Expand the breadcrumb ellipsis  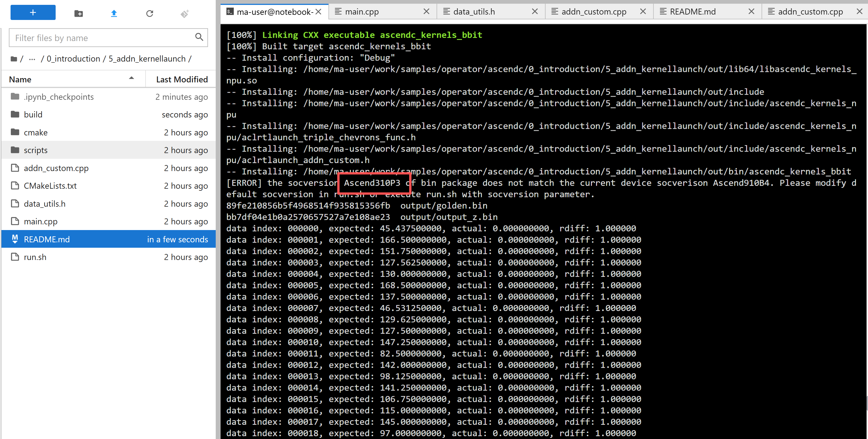32,59
